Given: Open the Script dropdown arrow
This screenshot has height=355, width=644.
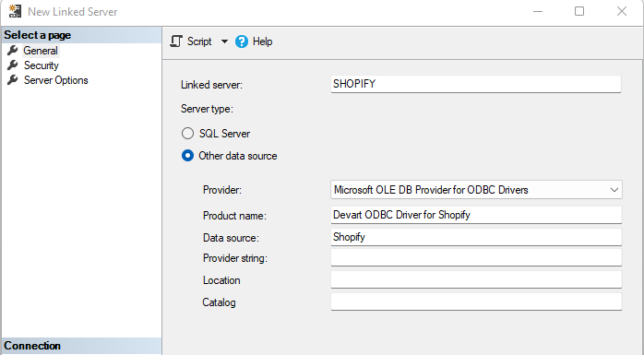Looking at the screenshot, I should click(x=224, y=41).
